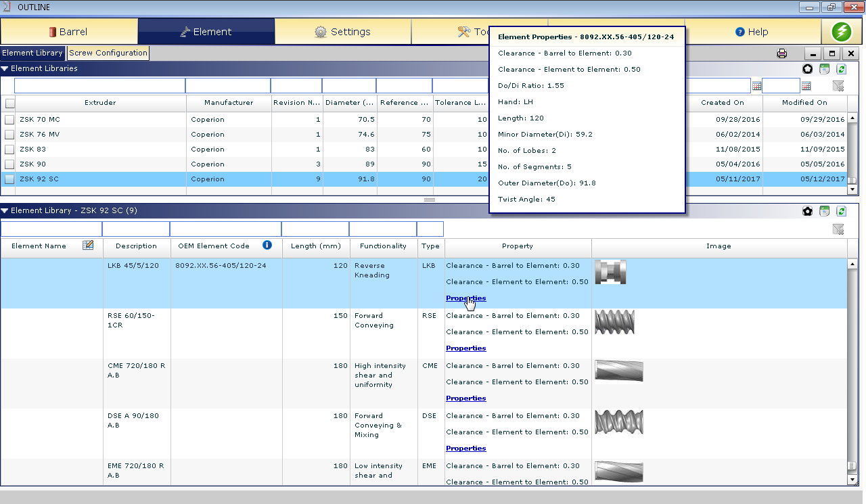The image size is (866, 504).
Task: Open Properties link for RSE 60/150-1CR
Action: (465, 348)
